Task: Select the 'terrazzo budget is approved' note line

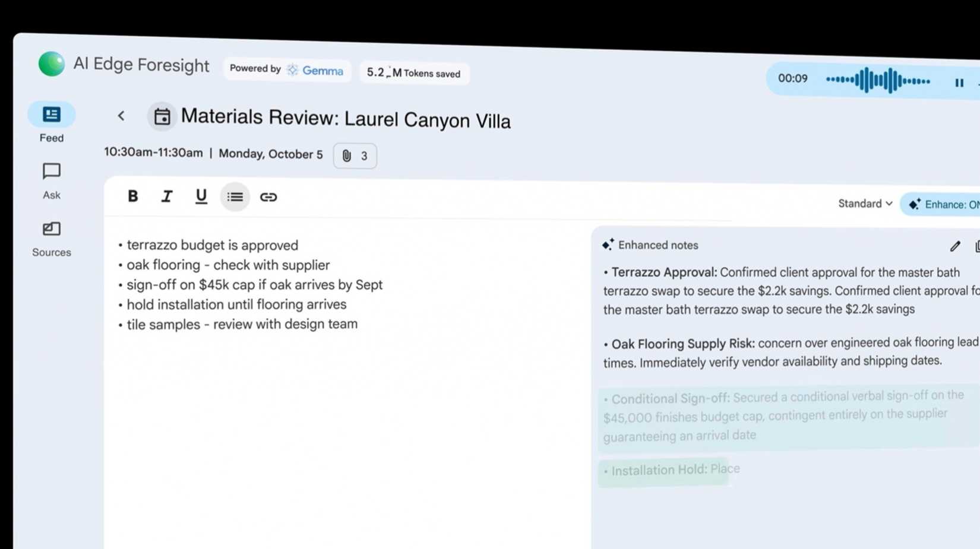Action: tap(212, 245)
